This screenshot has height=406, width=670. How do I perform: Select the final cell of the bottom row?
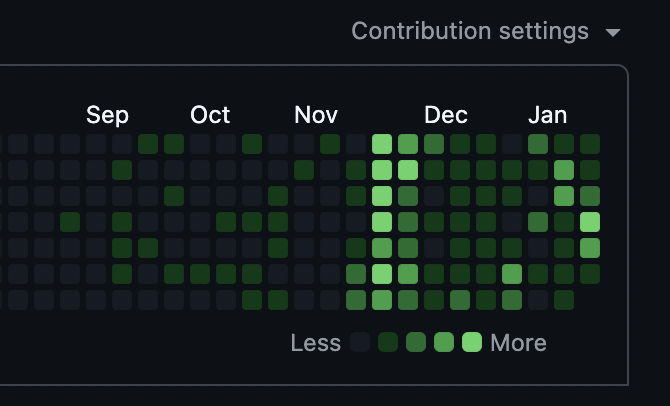[x=564, y=300]
